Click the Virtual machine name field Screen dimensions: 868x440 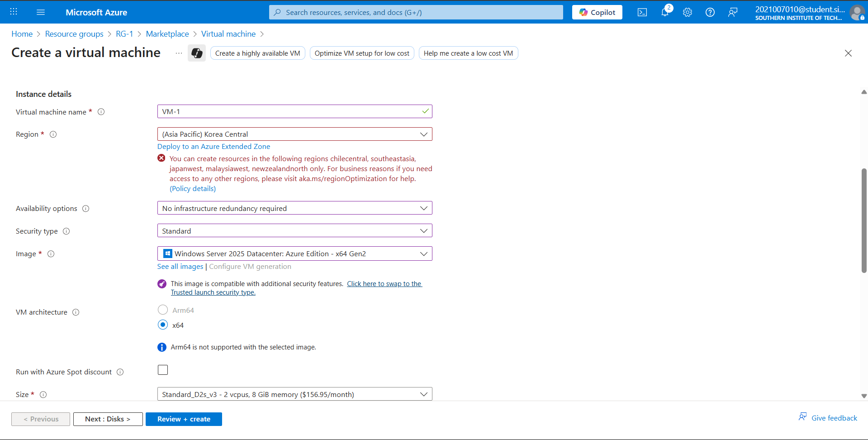pyautogui.click(x=295, y=111)
